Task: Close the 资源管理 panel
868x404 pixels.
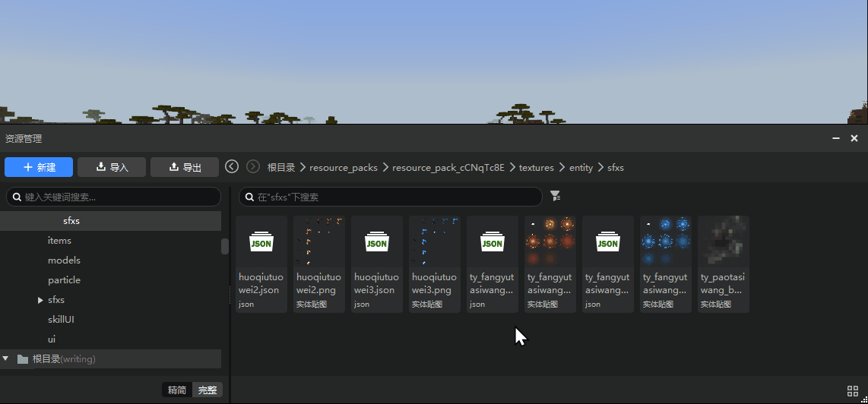Action: (x=854, y=138)
